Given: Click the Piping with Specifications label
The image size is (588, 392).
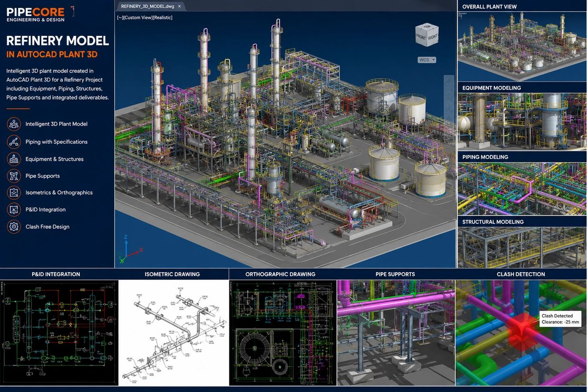Looking at the screenshot, I should pos(56,142).
